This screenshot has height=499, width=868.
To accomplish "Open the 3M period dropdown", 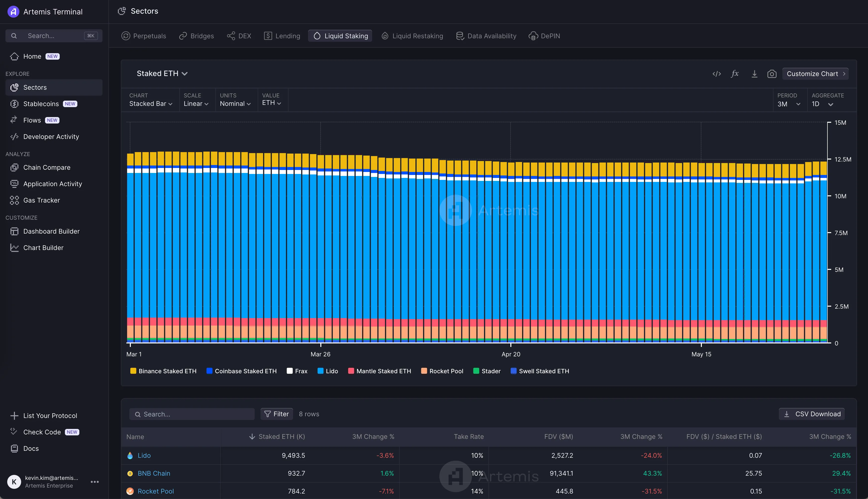I will 789,104.
